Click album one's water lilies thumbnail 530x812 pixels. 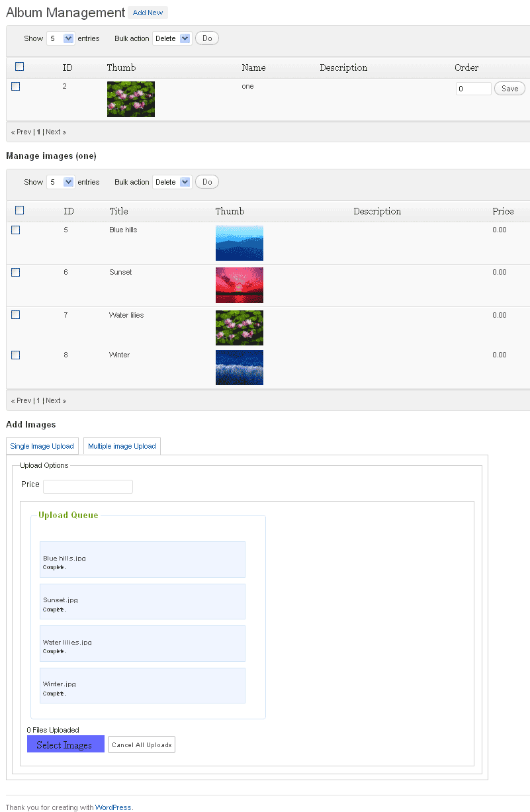pos(131,99)
